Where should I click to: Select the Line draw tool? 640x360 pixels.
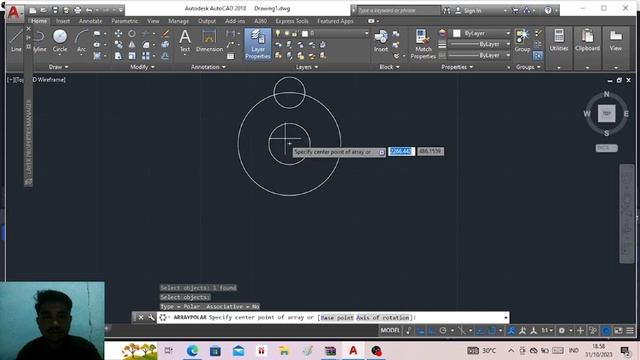[16, 41]
